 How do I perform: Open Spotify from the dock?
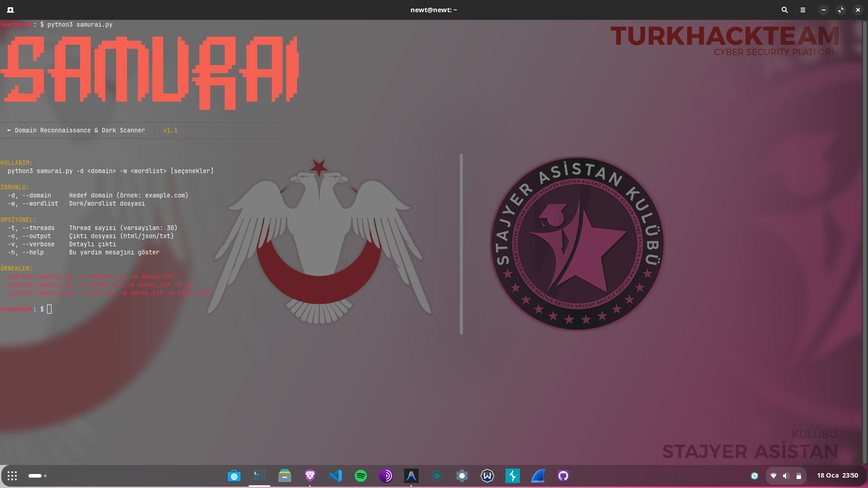[x=361, y=476]
